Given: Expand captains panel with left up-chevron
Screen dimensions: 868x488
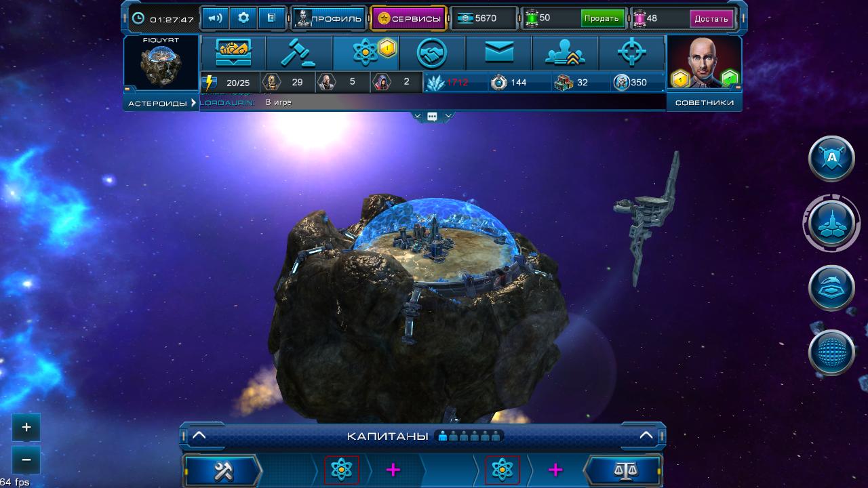Looking at the screenshot, I should 199,436.
